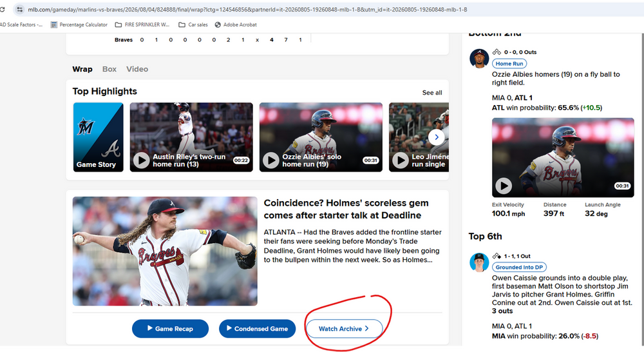
Task: Click the Launch Angle 32 deg stat
Action: pyautogui.click(x=603, y=210)
